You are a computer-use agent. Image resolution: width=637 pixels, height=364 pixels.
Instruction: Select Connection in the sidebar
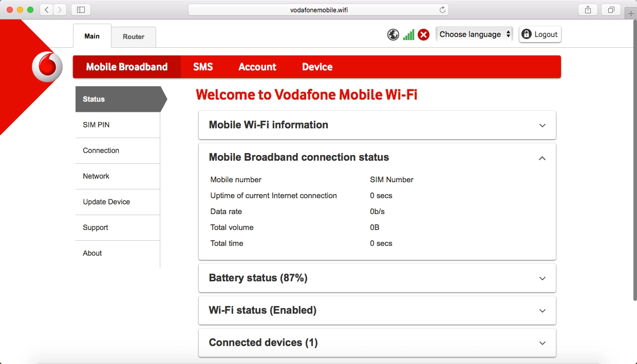tap(101, 150)
